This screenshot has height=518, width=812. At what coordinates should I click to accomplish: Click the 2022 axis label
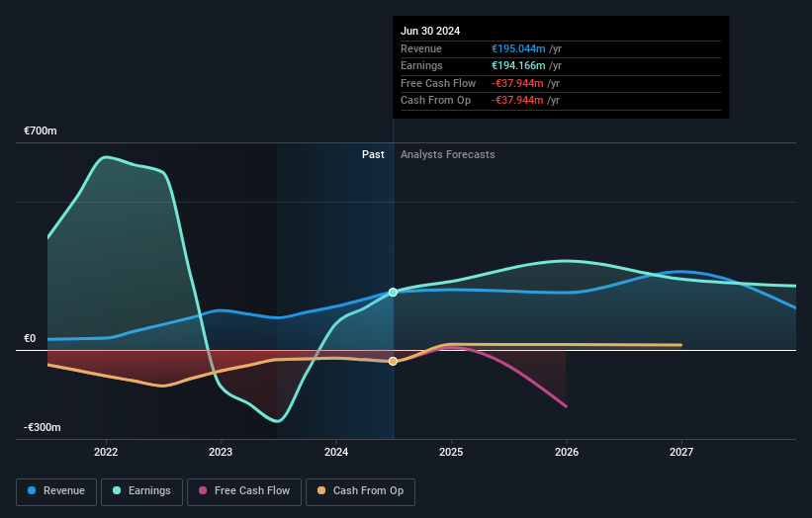pos(106,453)
